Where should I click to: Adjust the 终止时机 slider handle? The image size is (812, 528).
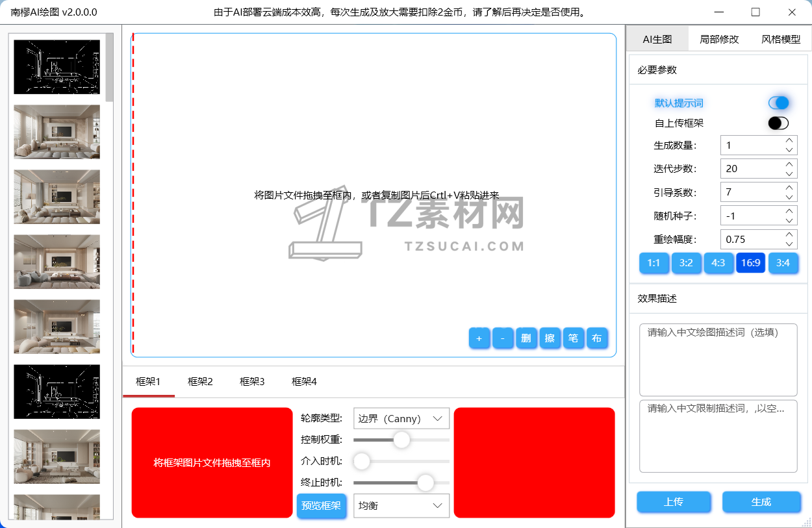425,483
